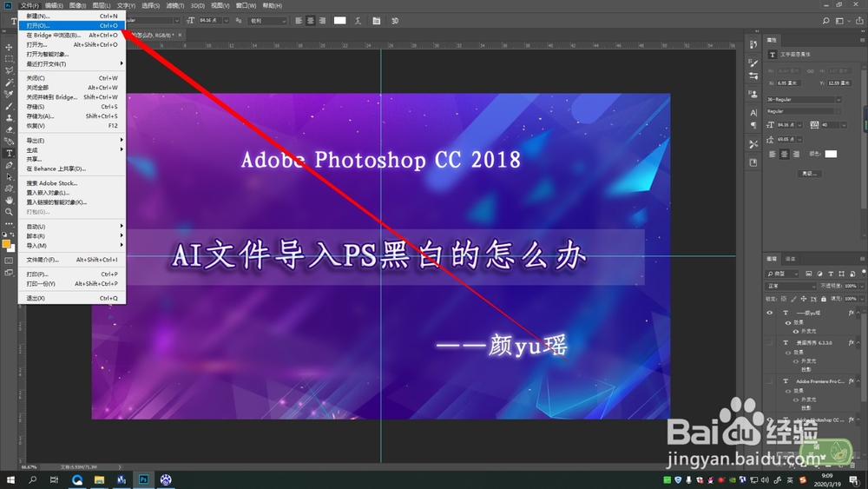Screen dimensions: 868x489
Task: Select the Path Selection arrow tool
Action: [x=9, y=176]
